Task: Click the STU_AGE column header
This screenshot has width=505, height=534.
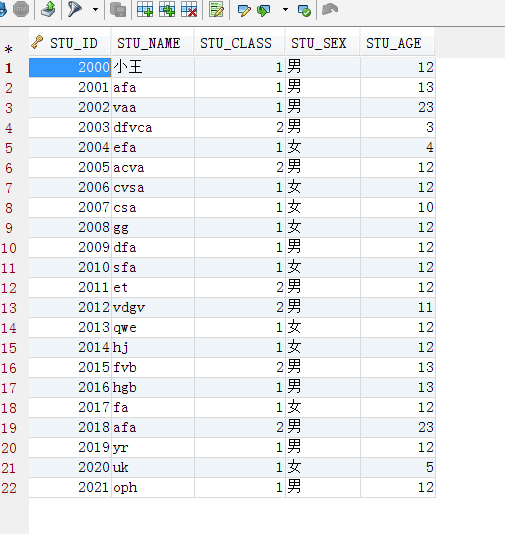Action: 397,43
